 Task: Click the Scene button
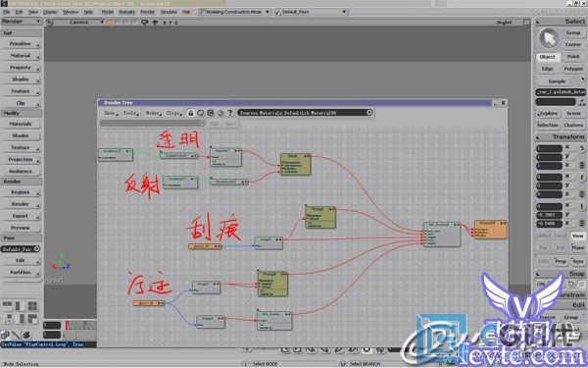coord(573,113)
